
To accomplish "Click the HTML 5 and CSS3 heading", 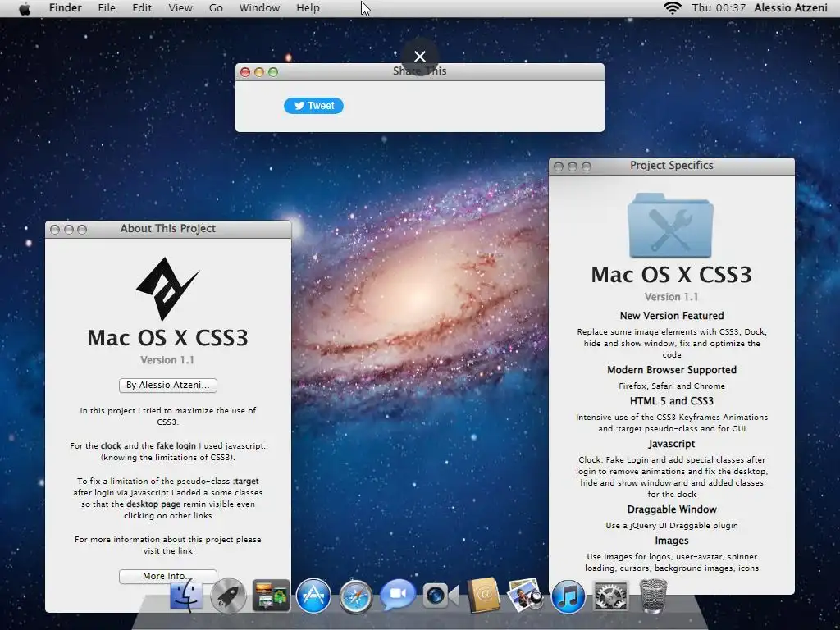I will click(x=672, y=400).
